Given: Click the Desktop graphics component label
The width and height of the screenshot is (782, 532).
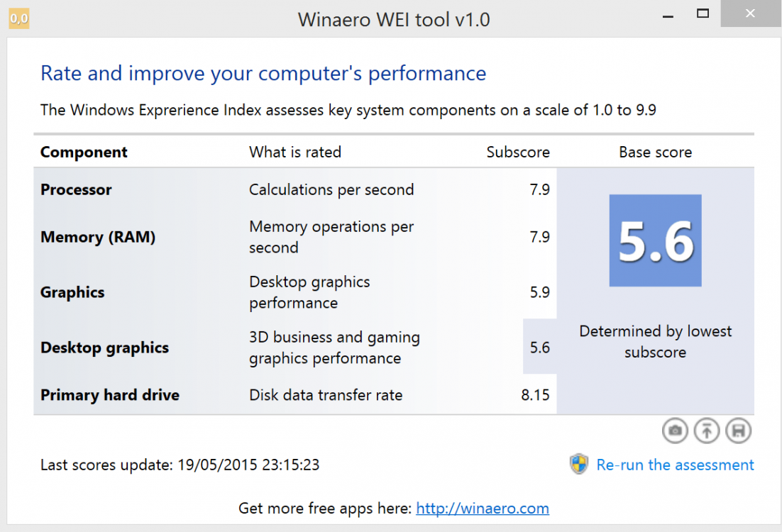Looking at the screenshot, I should tap(105, 348).
